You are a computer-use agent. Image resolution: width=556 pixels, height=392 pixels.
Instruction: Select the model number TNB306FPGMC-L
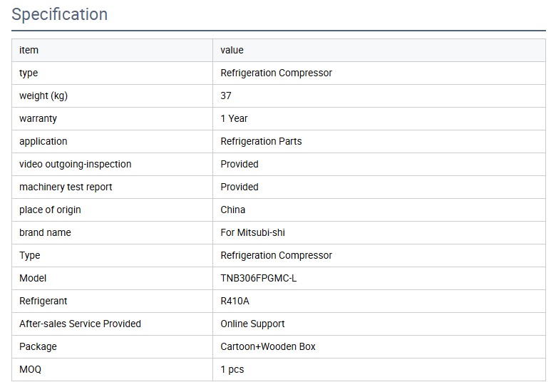coord(259,278)
